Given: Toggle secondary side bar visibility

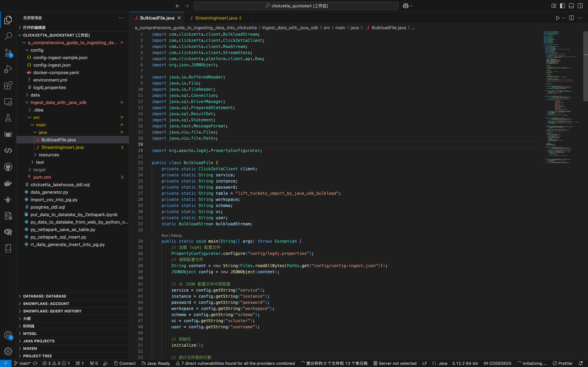Looking at the screenshot, I should [x=580, y=6].
